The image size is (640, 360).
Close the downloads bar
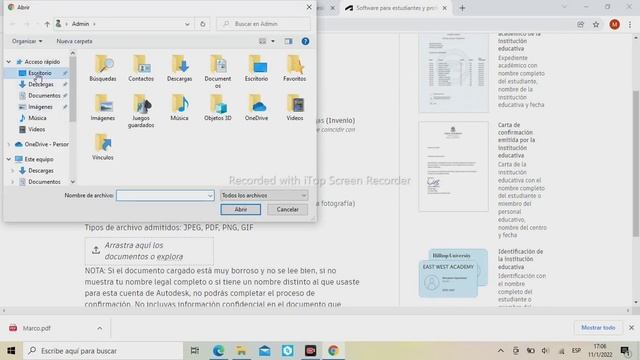(631, 328)
